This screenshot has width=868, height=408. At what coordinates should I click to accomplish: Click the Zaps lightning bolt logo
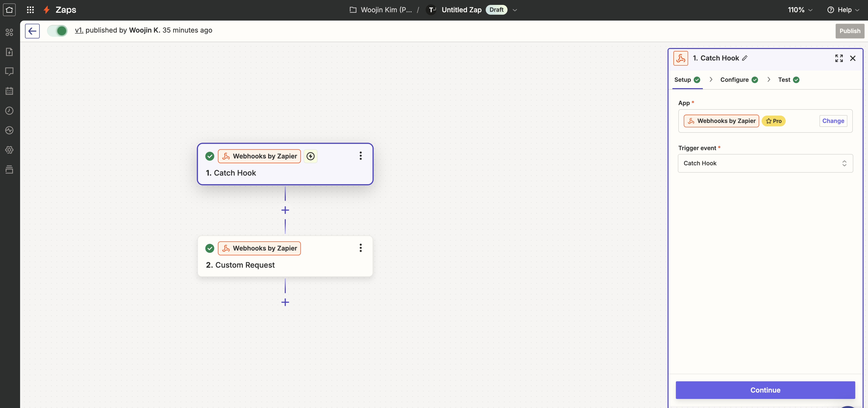click(47, 10)
